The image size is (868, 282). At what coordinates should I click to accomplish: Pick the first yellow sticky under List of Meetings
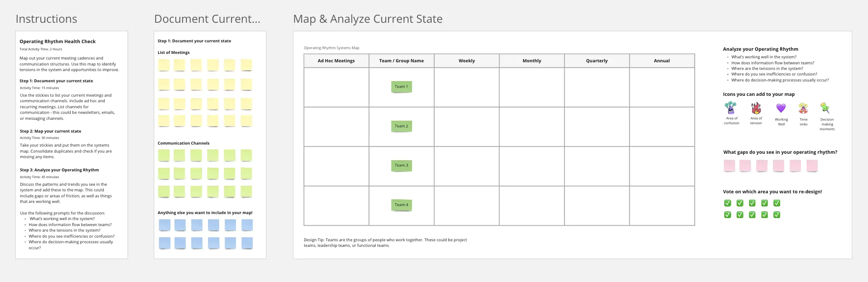pyautogui.click(x=164, y=65)
